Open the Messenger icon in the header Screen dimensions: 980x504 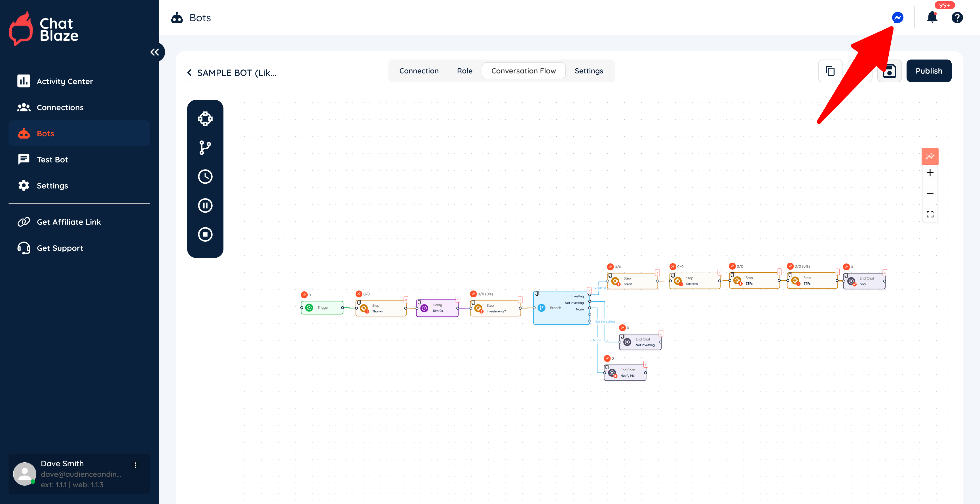897,18
